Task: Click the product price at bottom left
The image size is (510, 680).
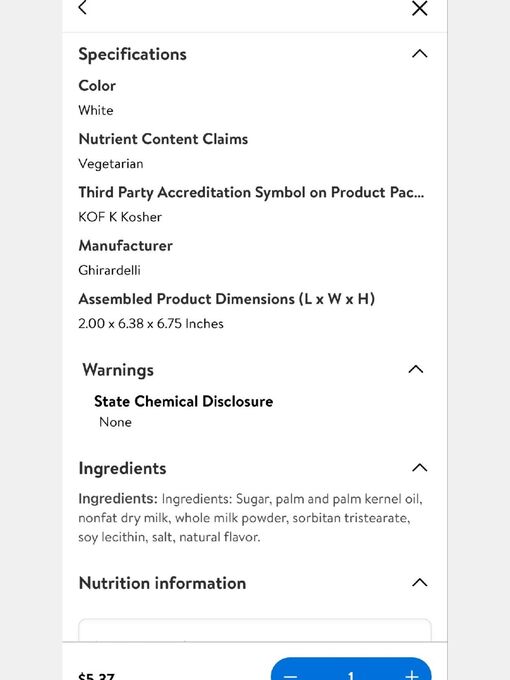Action: click(x=96, y=676)
